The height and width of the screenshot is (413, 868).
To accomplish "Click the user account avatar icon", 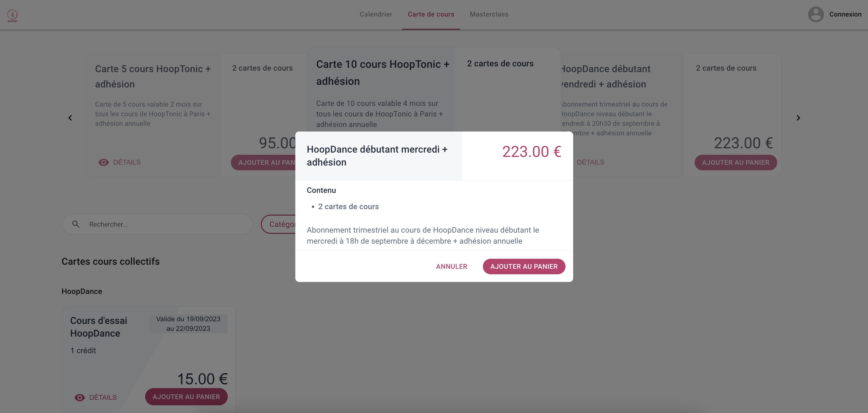I will (x=816, y=15).
